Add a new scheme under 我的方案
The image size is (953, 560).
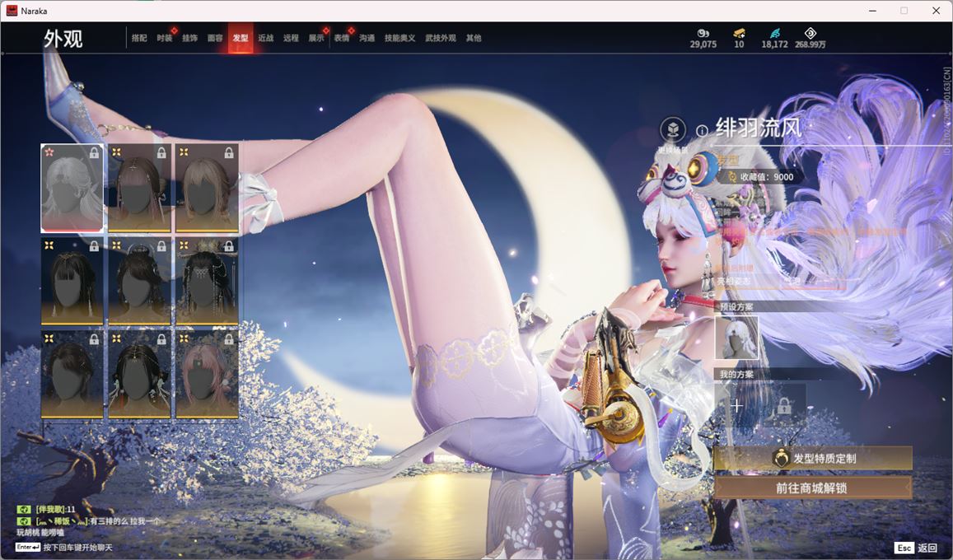736,406
